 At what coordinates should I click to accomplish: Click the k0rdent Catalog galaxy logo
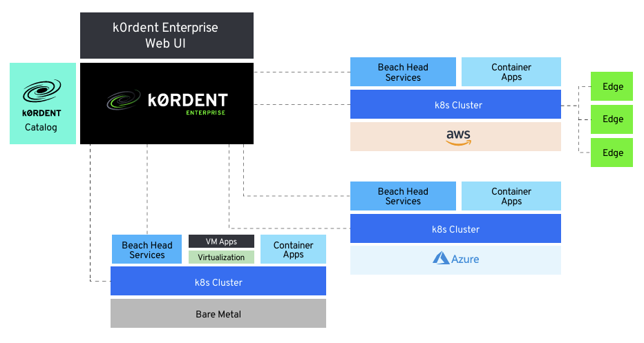point(42,90)
